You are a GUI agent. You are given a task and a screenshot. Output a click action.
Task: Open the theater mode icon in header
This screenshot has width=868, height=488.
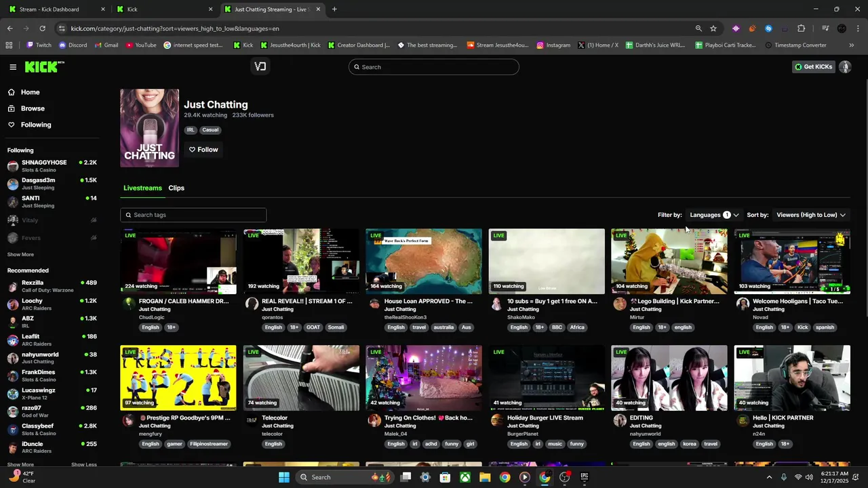(x=260, y=66)
